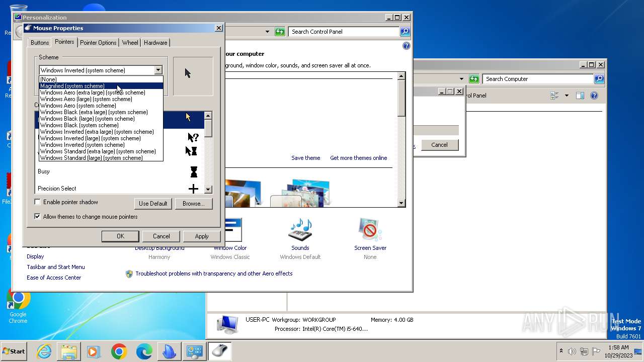
Task: Click the Personalization search magnifier icon
Action: click(x=405, y=32)
